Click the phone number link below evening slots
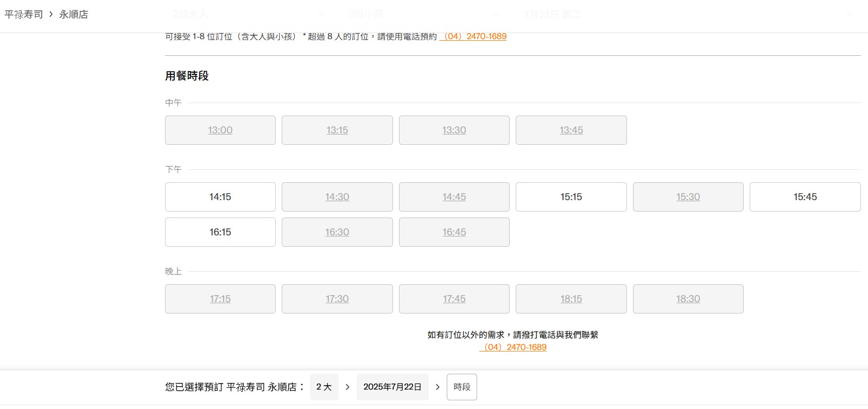The image size is (868, 409). point(512,347)
